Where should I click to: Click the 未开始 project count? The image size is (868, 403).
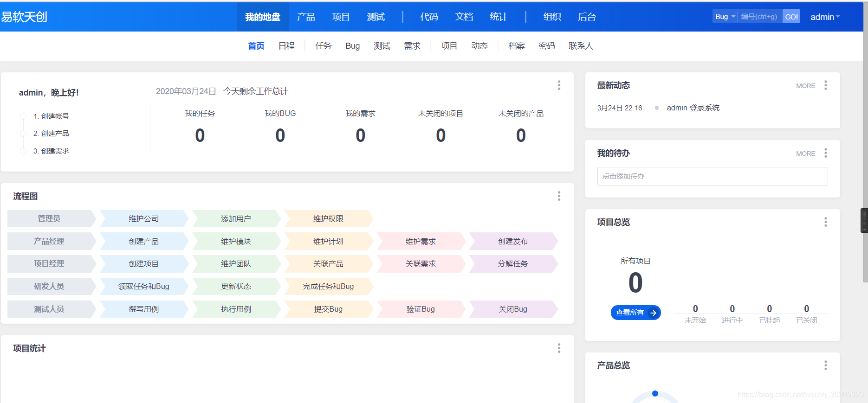[695, 309]
